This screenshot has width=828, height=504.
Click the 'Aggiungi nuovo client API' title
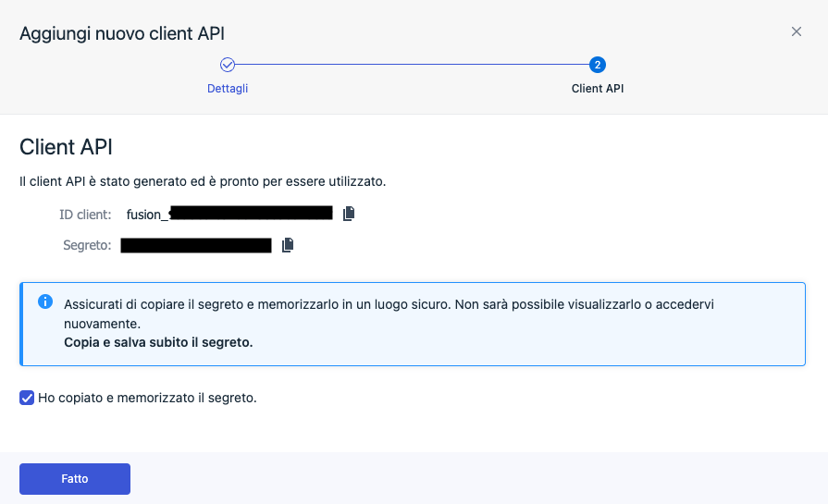(x=122, y=33)
